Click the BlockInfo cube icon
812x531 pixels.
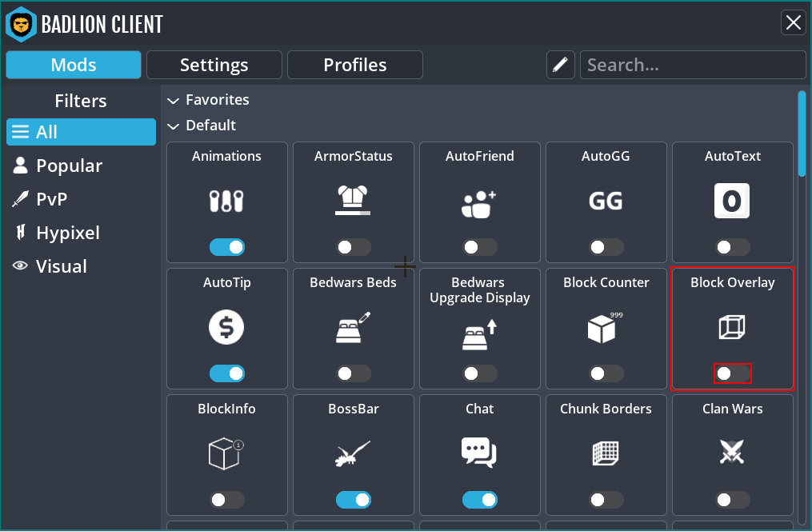(226, 453)
